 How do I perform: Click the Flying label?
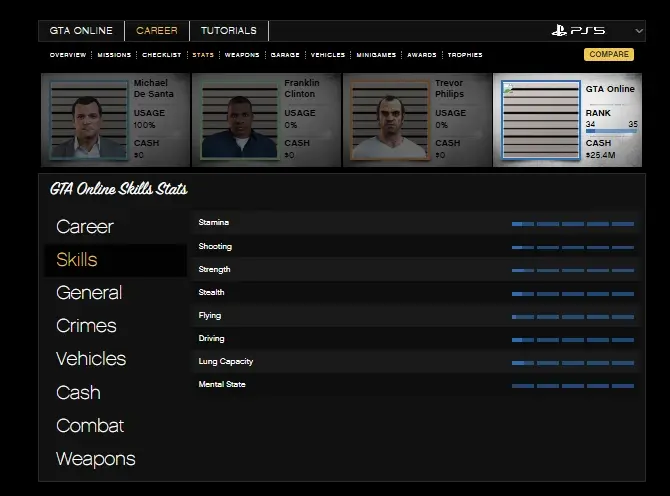tap(209, 316)
